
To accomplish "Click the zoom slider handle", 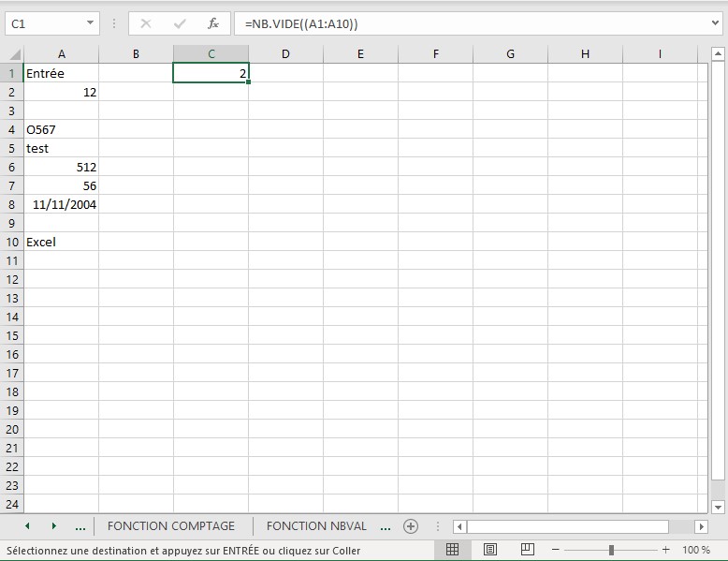I will (611, 550).
